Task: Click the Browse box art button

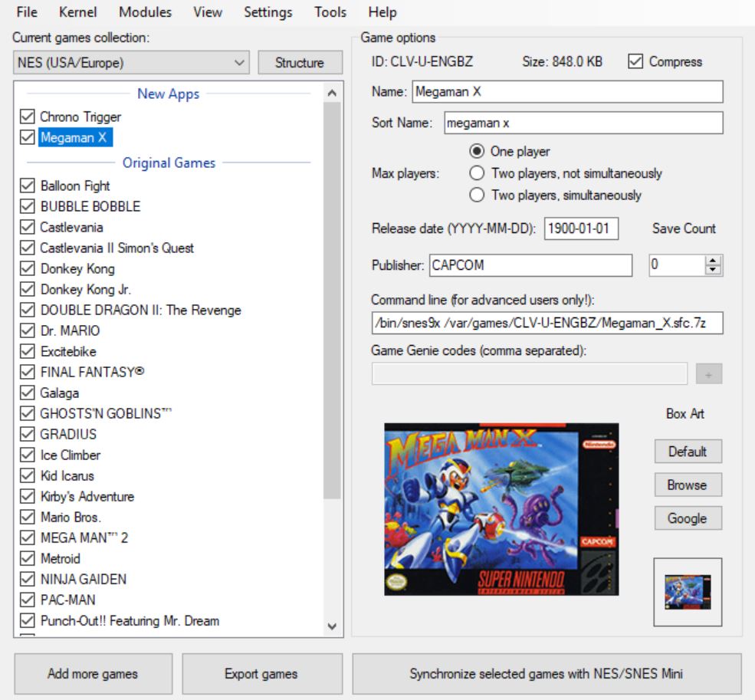Action: tap(688, 485)
